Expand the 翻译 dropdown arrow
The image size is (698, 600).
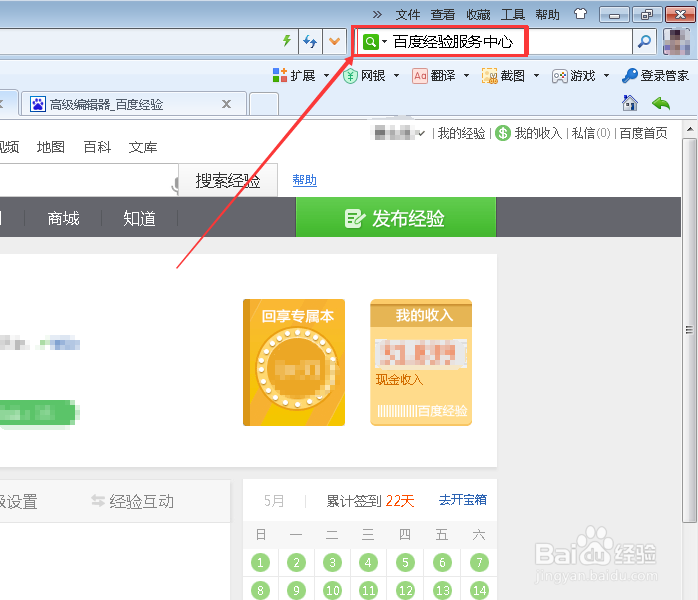[x=466, y=75]
